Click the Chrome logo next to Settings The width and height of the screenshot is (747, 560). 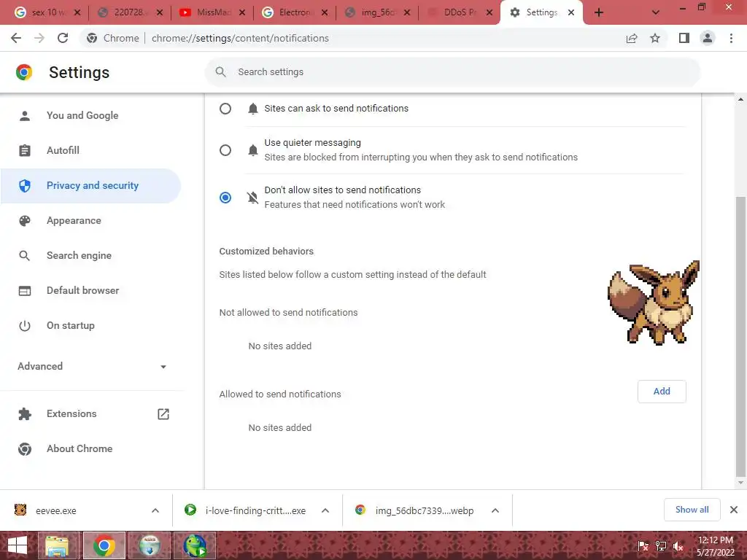[x=24, y=72]
